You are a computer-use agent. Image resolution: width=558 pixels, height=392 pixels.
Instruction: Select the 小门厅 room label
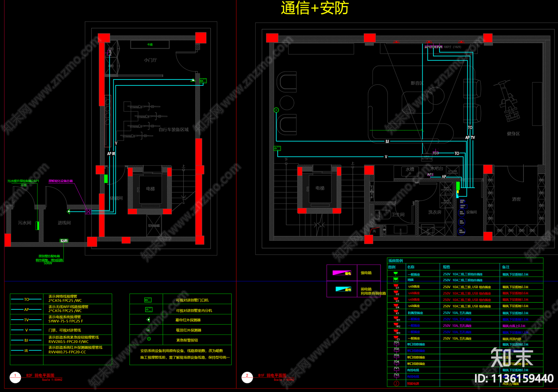click(x=150, y=60)
